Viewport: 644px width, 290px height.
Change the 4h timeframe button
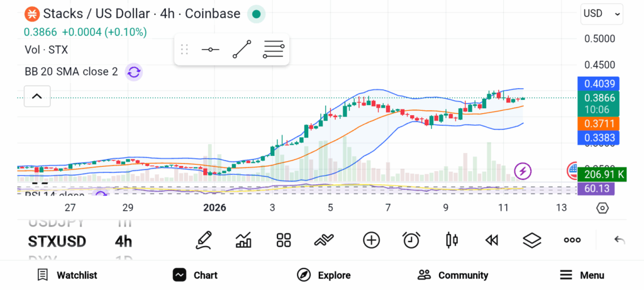123,241
